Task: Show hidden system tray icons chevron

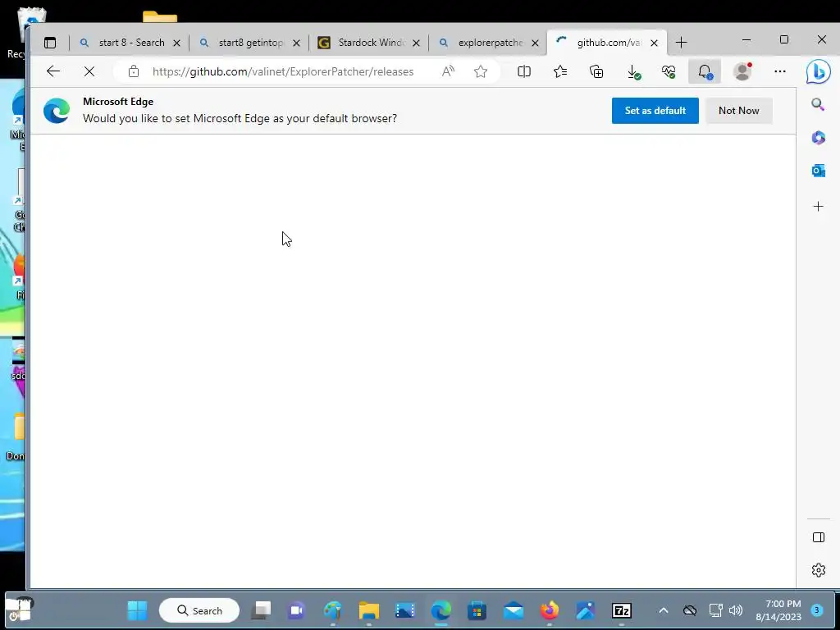Action: pyautogui.click(x=663, y=610)
